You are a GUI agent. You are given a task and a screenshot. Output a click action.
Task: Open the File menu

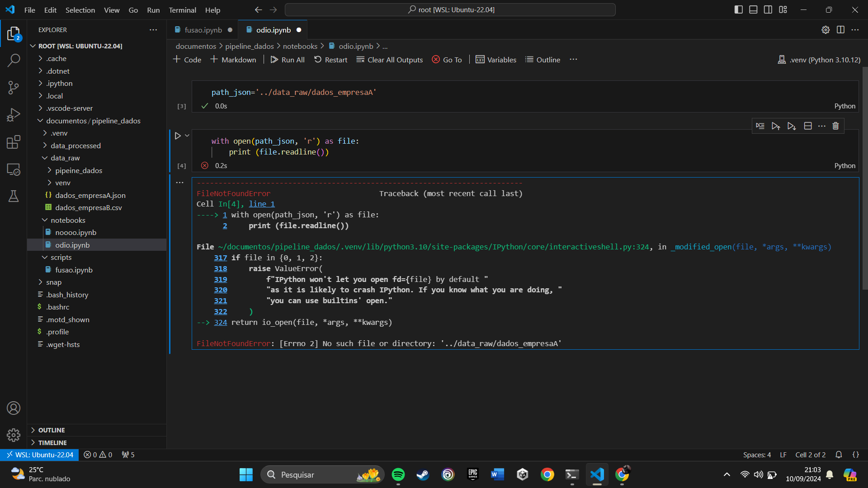click(x=29, y=10)
